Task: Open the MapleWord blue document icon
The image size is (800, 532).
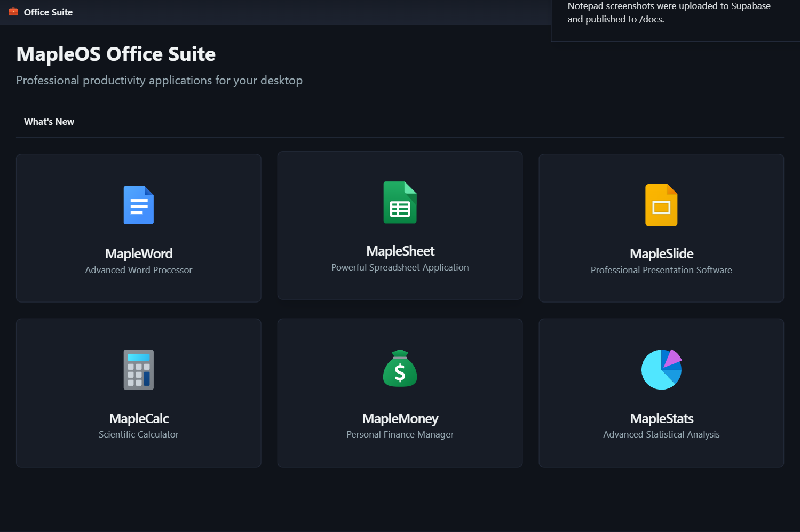Action: [x=139, y=205]
